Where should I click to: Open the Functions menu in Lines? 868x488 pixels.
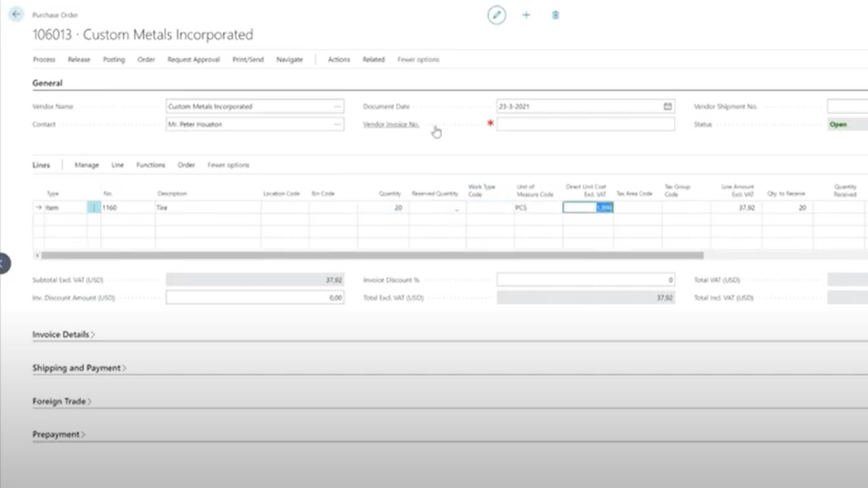(x=151, y=165)
